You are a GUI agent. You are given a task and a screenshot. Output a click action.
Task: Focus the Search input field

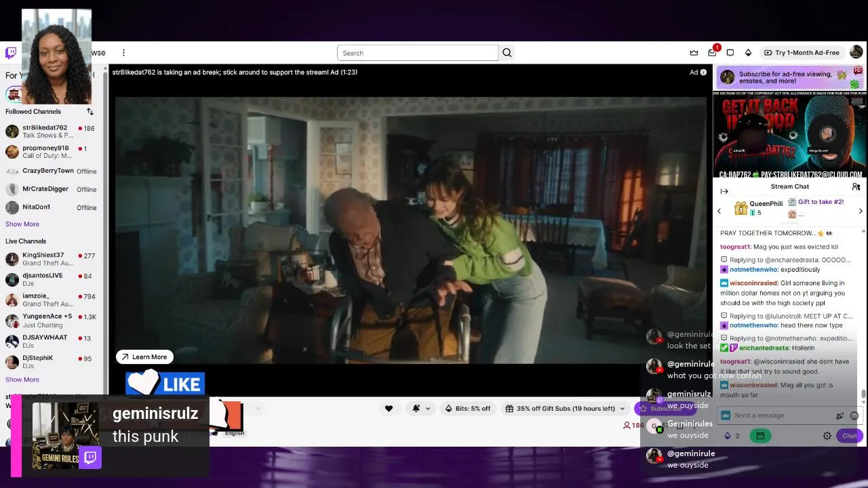pyautogui.click(x=418, y=53)
